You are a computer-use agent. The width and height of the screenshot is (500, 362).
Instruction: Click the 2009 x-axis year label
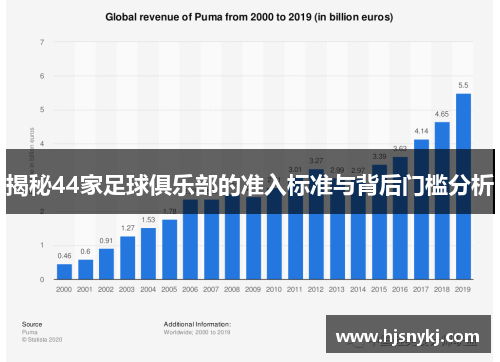point(253,289)
